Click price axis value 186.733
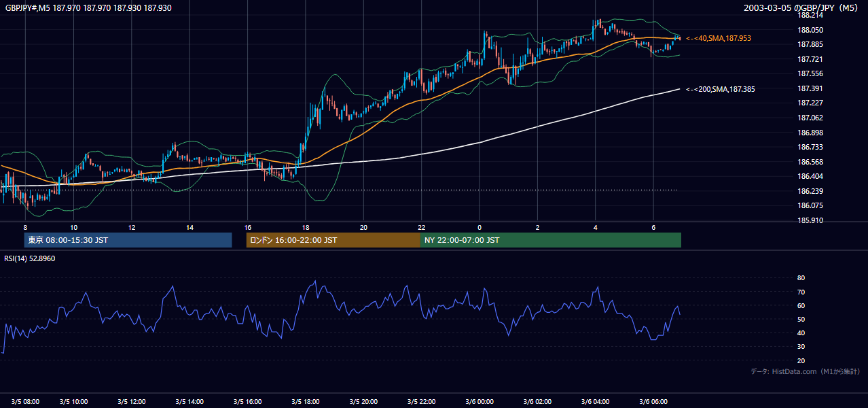The width and height of the screenshot is (868, 408). point(810,147)
